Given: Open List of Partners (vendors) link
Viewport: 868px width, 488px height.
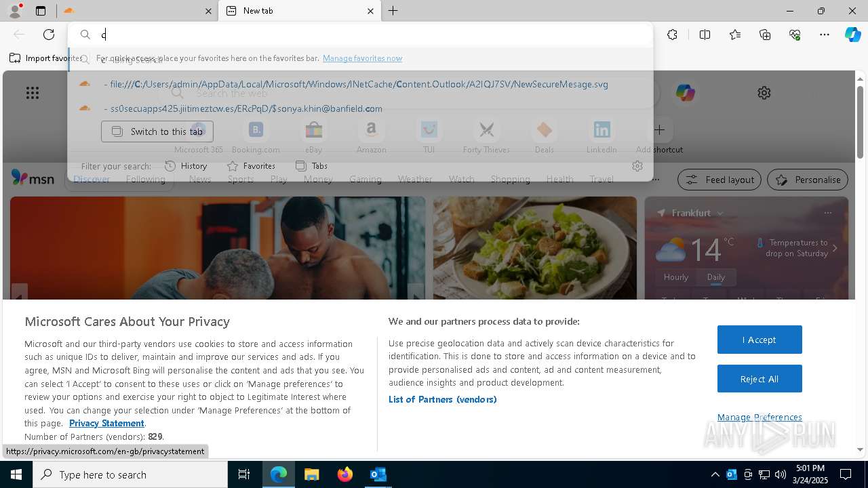Looking at the screenshot, I should (443, 399).
